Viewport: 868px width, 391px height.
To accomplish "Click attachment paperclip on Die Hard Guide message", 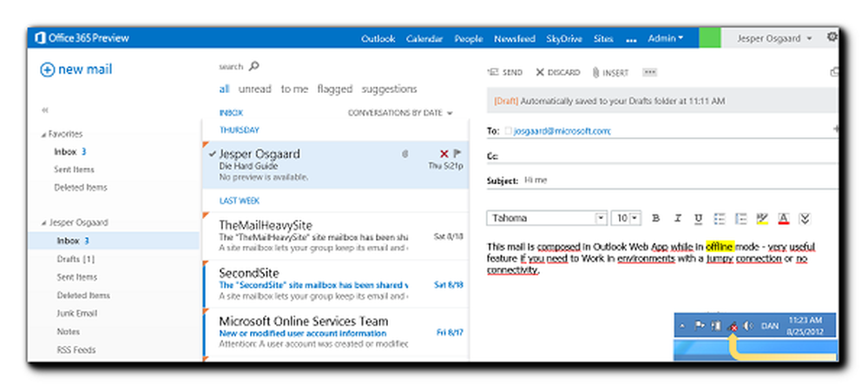I will pos(405,154).
